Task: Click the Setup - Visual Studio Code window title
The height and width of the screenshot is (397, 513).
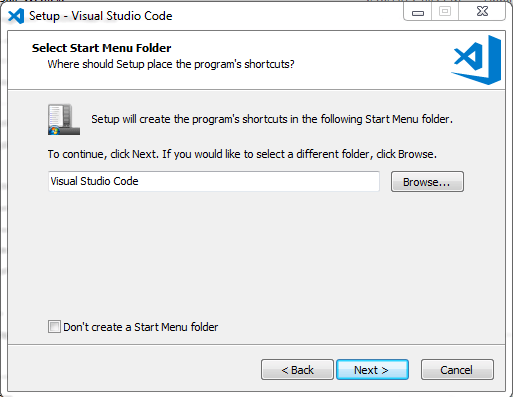Action: pyautogui.click(x=101, y=16)
